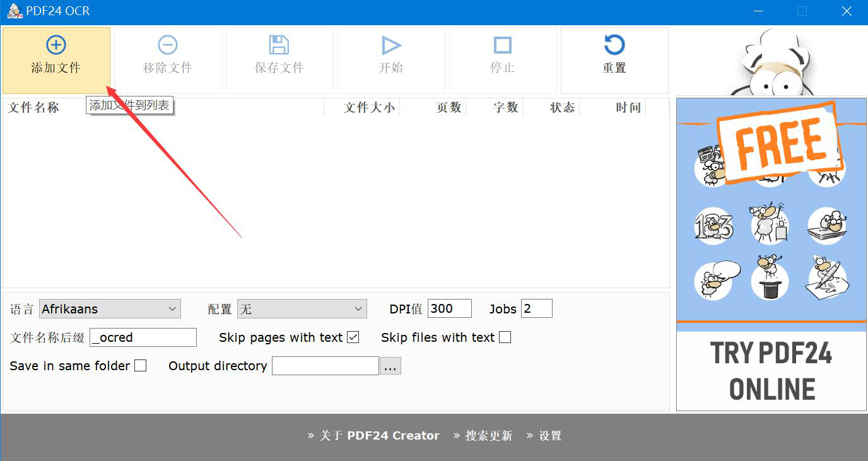Click the 移除文件 (remove file) button
The width and height of the screenshot is (868, 461).
(x=168, y=60)
